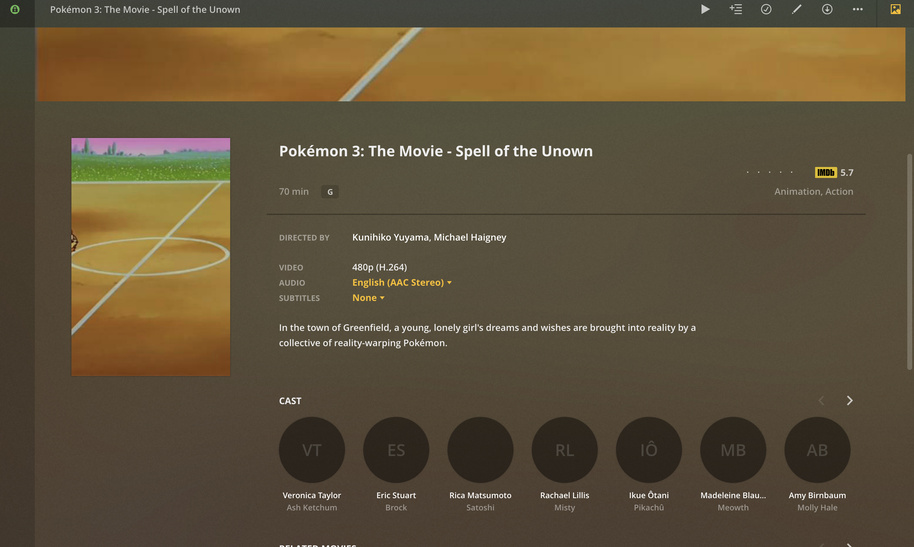Open Amy Birnbaum cast avatar

pyautogui.click(x=817, y=450)
